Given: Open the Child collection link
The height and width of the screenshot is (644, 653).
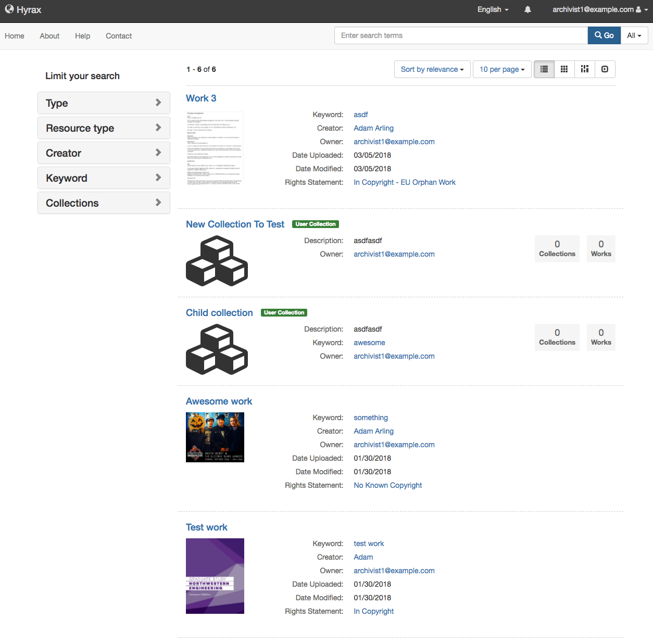Looking at the screenshot, I should point(219,313).
